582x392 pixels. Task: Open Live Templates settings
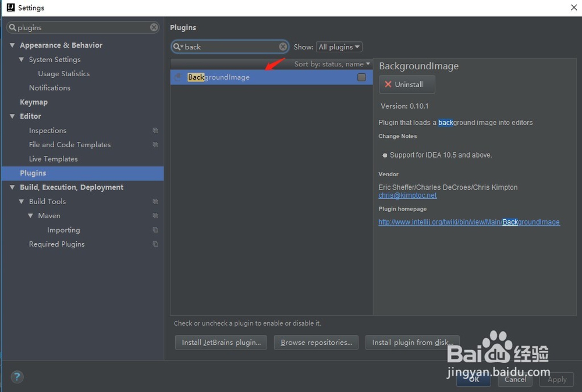(54, 159)
